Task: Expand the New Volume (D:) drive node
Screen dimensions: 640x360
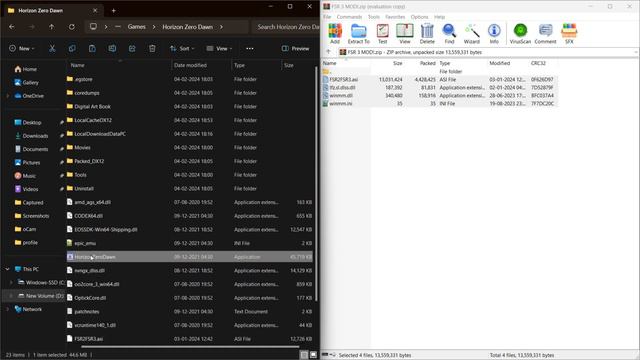Action: (x=11, y=296)
